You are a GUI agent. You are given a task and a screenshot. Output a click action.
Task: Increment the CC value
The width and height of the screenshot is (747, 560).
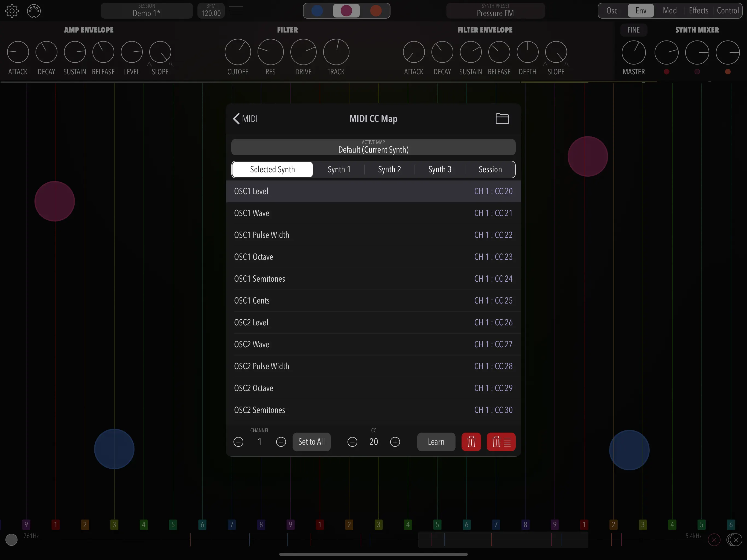pos(395,442)
